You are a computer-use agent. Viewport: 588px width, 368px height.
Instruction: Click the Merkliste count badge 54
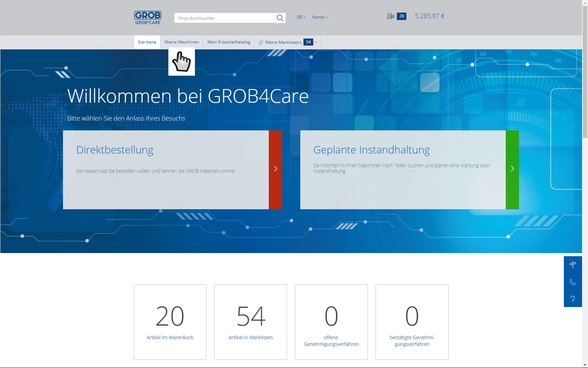pyautogui.click(x=308, y=42)
